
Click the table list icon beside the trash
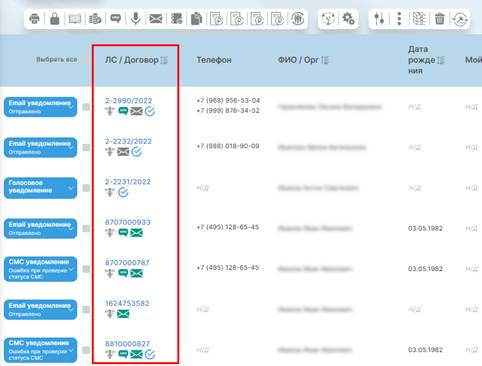tap(419, 19)
